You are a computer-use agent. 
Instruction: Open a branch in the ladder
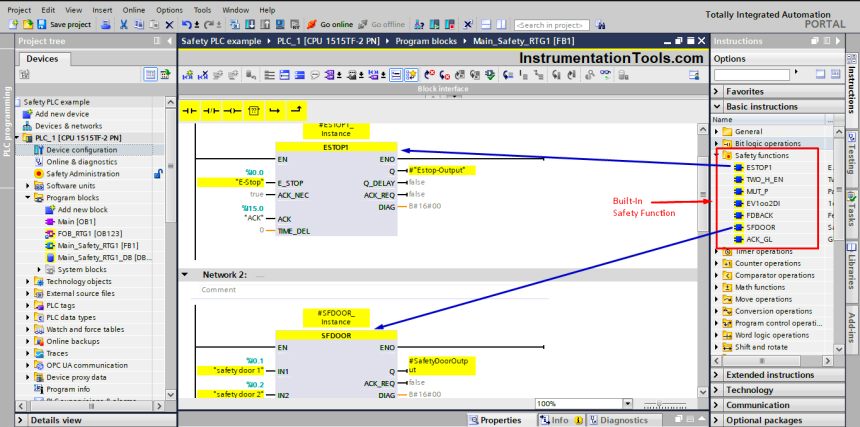[275, 111]
